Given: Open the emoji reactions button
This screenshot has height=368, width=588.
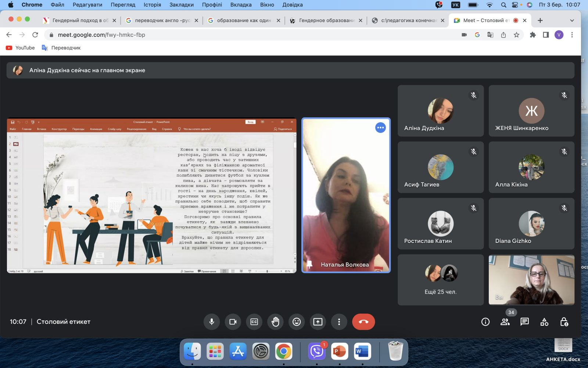Looking at the screenshot, I should tap(297, 322).
